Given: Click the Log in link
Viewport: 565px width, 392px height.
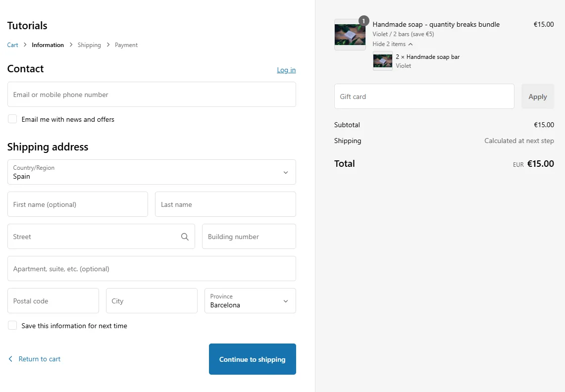Looking at the screenshot, I should 286,70.
